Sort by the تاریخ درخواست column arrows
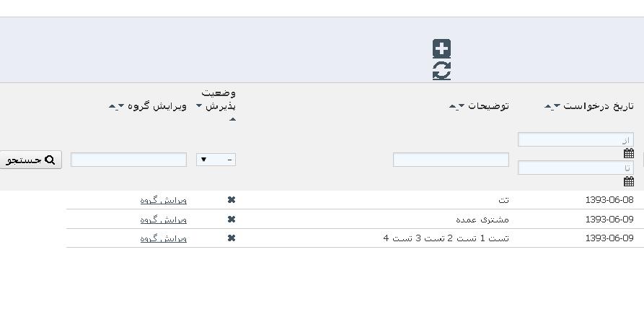644x325 pixels. pos(552,107)
